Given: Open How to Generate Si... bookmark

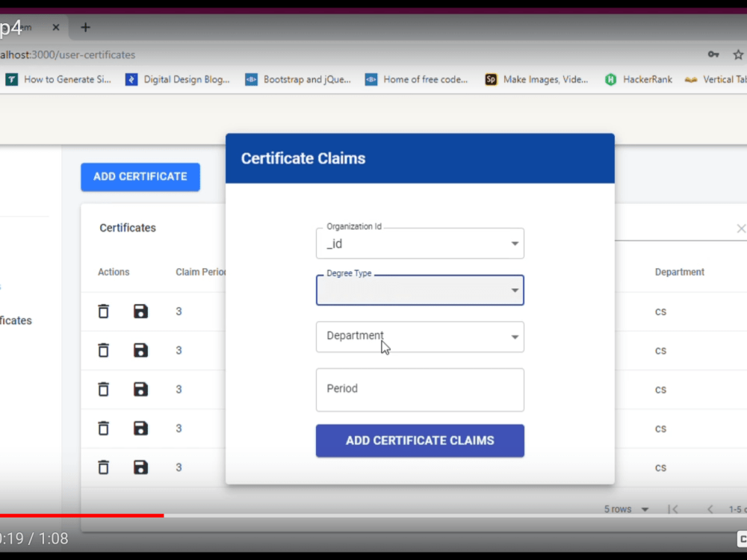Looking at the screenshot, I should [x=58, y=80].
